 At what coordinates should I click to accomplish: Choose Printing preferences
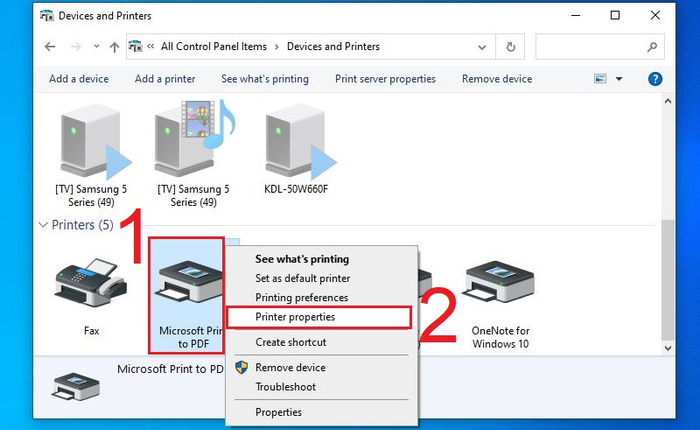301,297
